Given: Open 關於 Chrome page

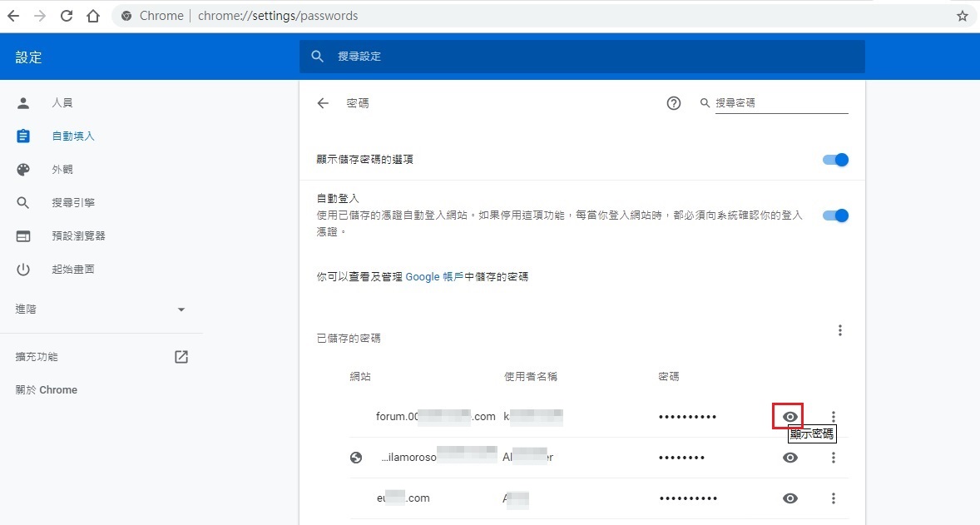Looking at the screenshot, I should click(47, 390).
